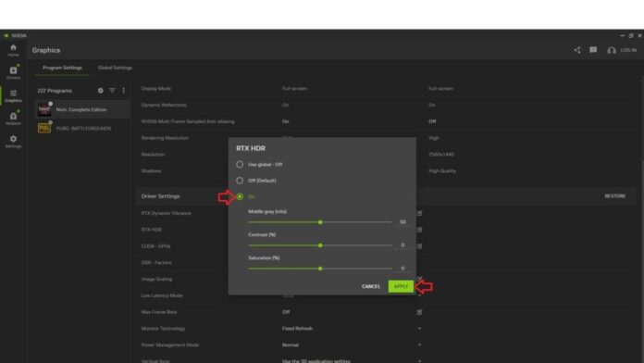This screenshot has height=363, width=644.
Task: Click the Low Latency Mode row label
Action: pos(162,295)
